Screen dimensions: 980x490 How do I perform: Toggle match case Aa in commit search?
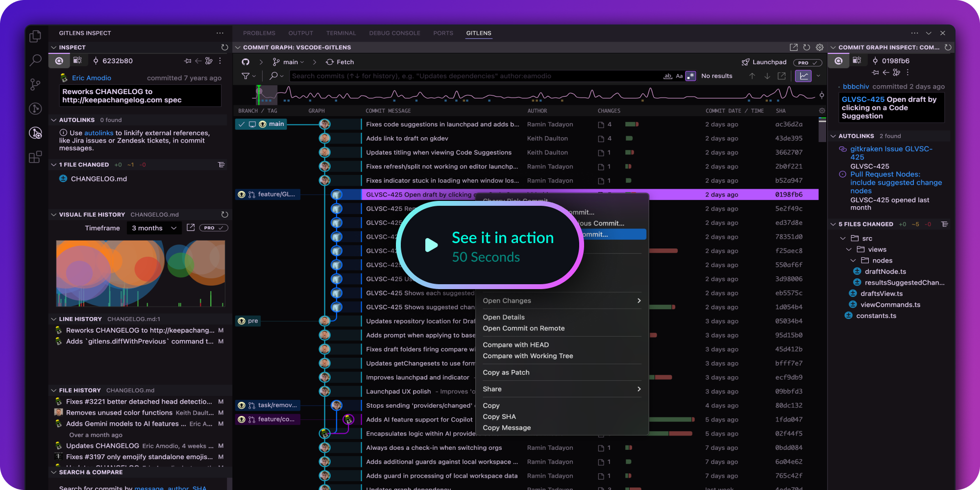point(679,76)
